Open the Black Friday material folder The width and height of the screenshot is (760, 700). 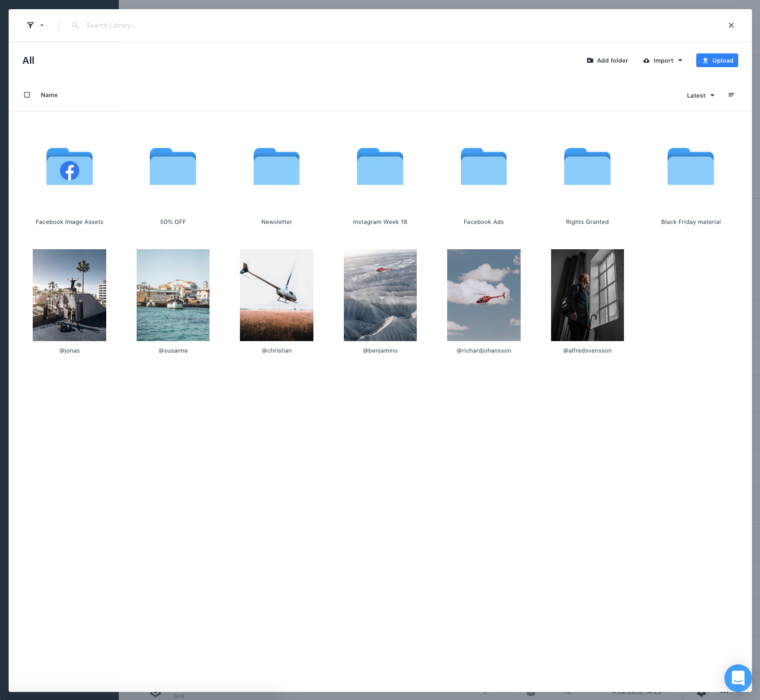(x=691, y=167)
